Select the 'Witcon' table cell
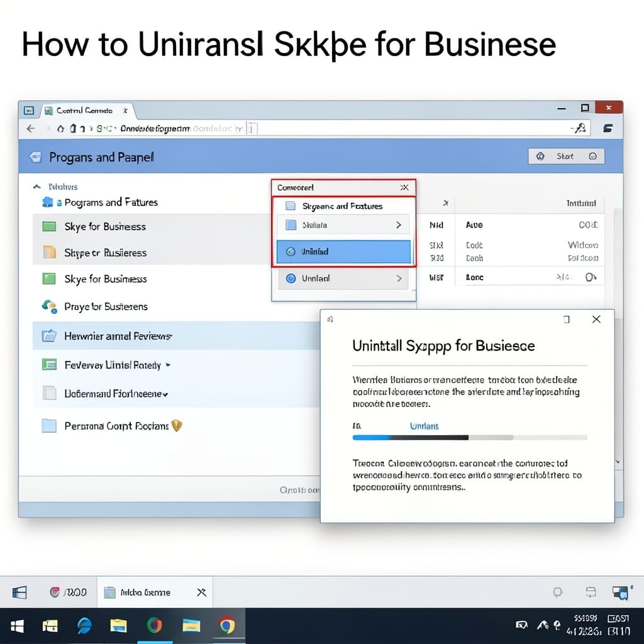 click(582, 245)
